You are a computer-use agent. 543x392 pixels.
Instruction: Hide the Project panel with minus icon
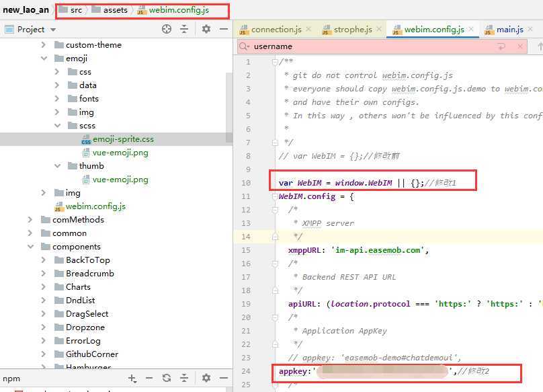(x=224, y=29)
